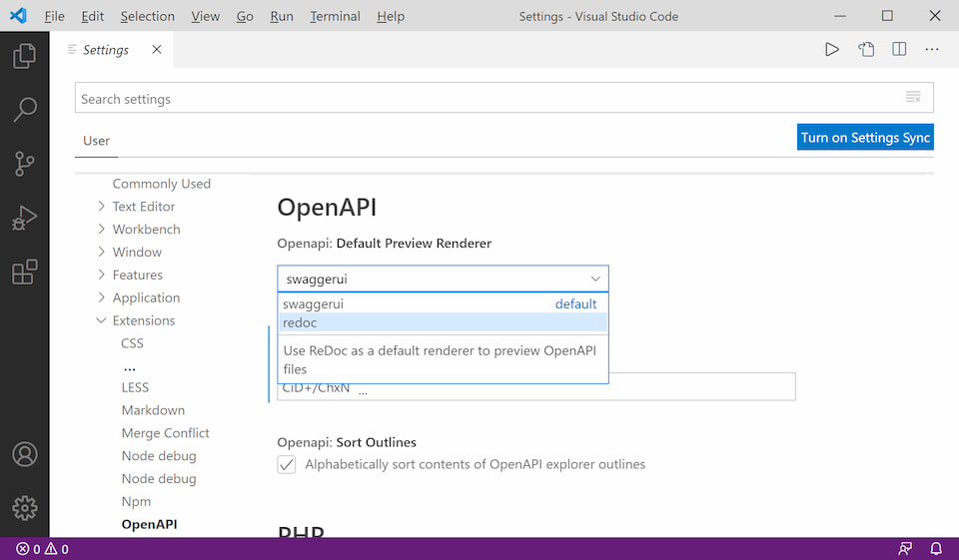
Task: Maximize the Visual Studio Code window
Action: [x=887, y=16]
